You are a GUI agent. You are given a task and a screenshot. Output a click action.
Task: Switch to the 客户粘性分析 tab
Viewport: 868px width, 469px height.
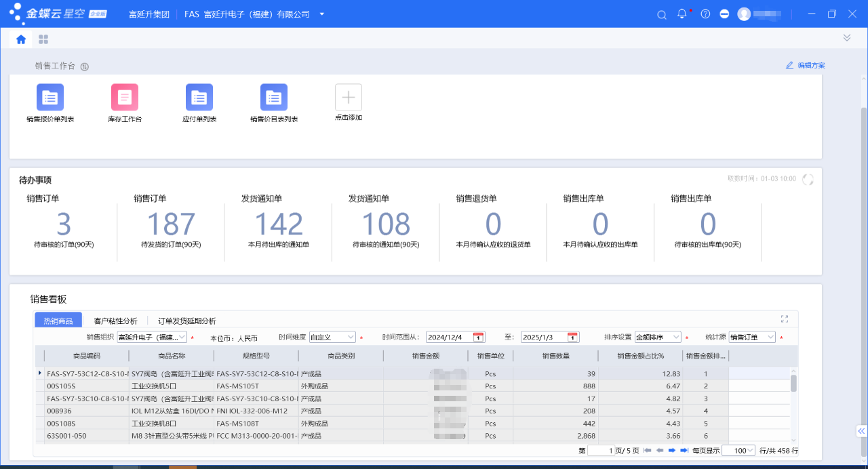click(x=115, y=321)
